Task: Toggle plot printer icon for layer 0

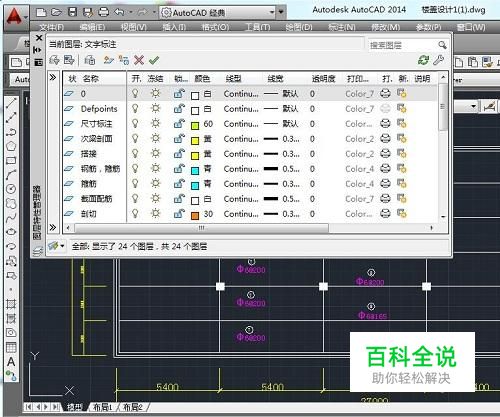Action: pyautogui.click(x=385, y=94)
